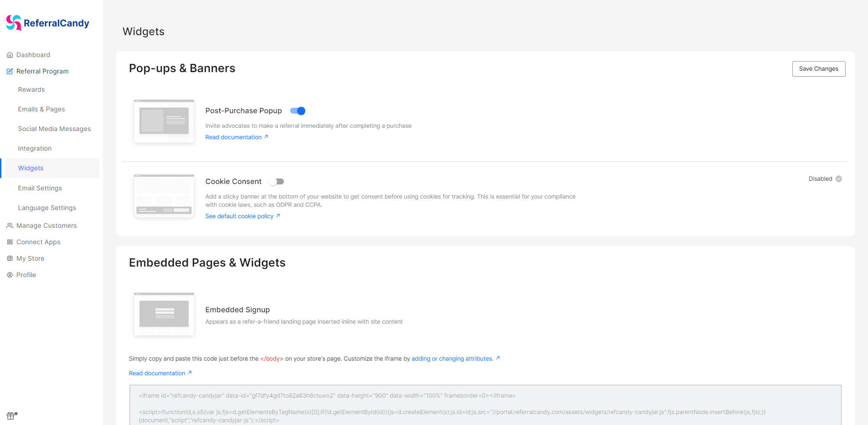Click the checkmark icon beside Disabled status
Screen dimensions: 868x425
(840, 178)
